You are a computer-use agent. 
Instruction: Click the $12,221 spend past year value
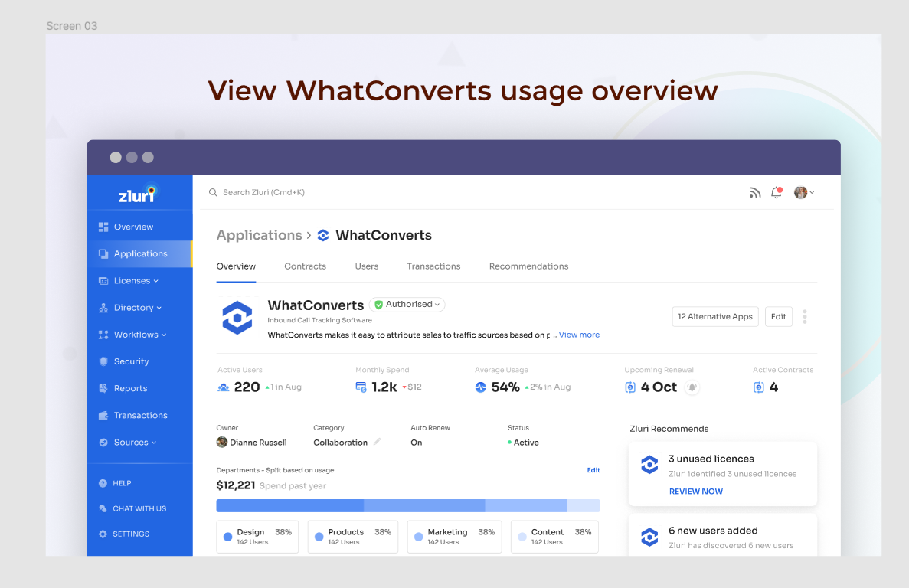(x=235, y=485)
